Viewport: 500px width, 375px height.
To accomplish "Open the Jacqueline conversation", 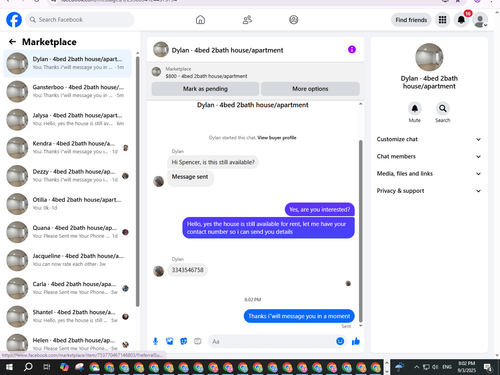I will click(x=67, y=260).
